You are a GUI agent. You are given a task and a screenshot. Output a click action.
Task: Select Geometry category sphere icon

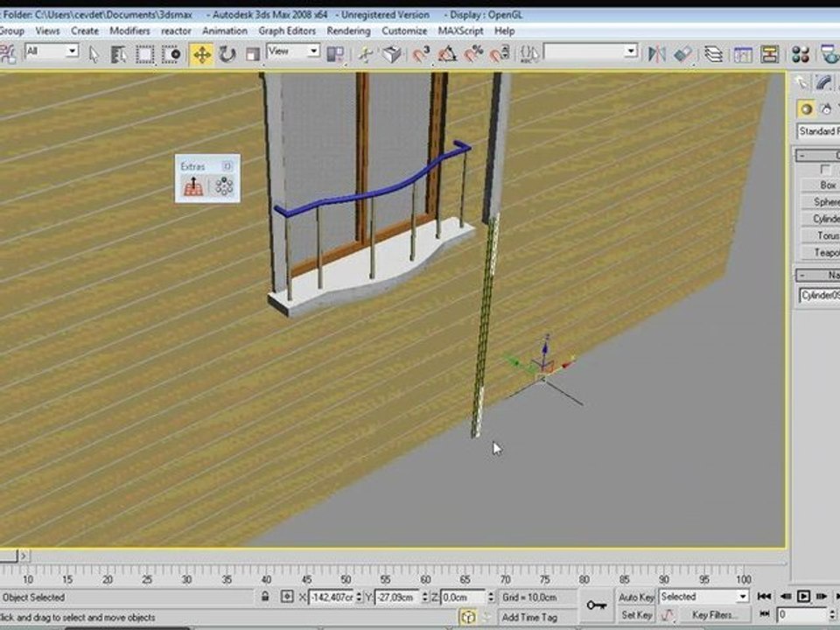[x=806, y=109]
